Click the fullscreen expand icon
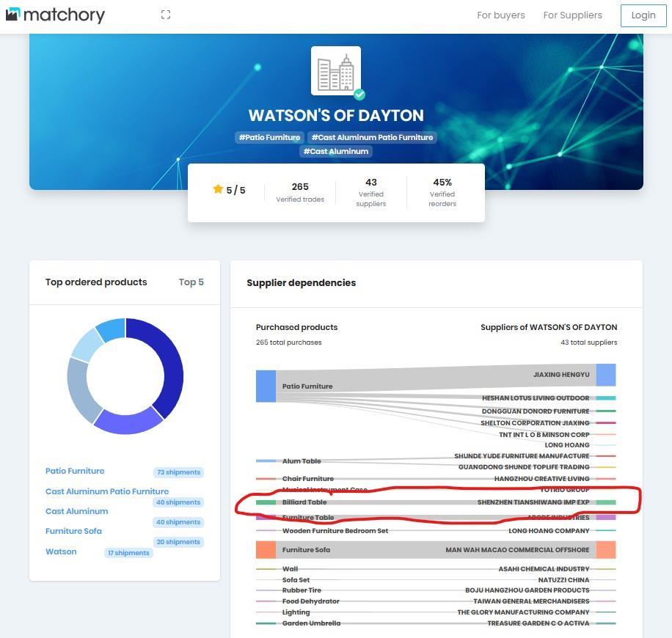672x638 pixels. (x=166, y=15)
